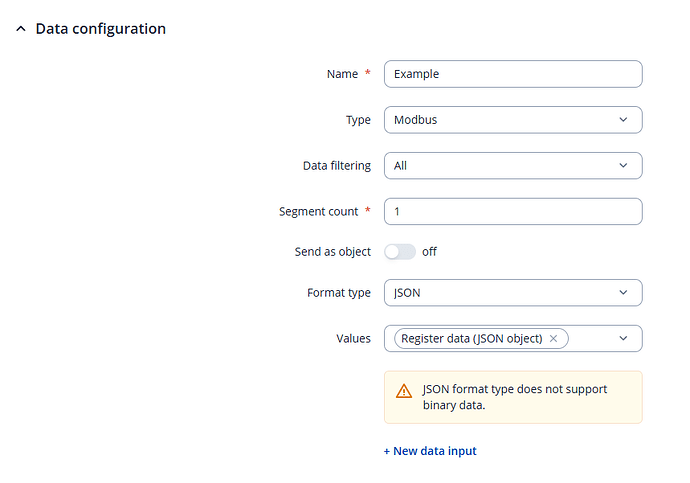This screenshot has width=690, height=483.
Task: Toggle the Send as object switch
Action: pyautogui.click(x=399, y=252)
